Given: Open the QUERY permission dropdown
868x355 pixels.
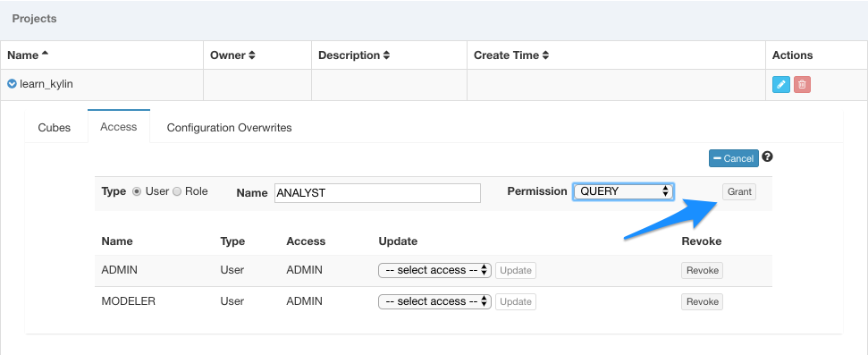Looking at the screenshot, I should (x=623, y=191).
